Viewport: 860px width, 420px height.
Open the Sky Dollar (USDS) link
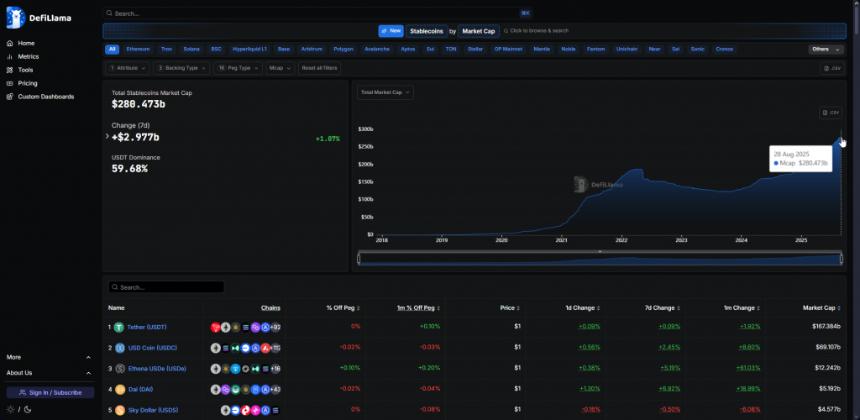pos(153,410)
